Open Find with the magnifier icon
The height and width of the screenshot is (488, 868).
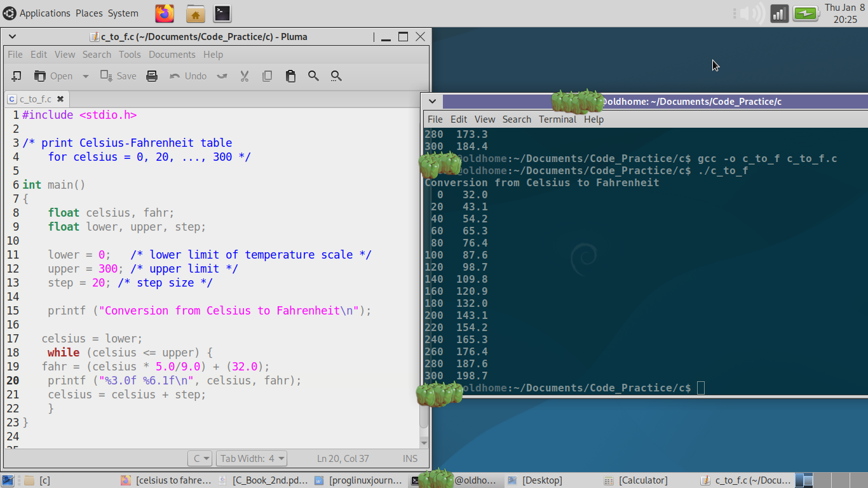coord(313,76)
